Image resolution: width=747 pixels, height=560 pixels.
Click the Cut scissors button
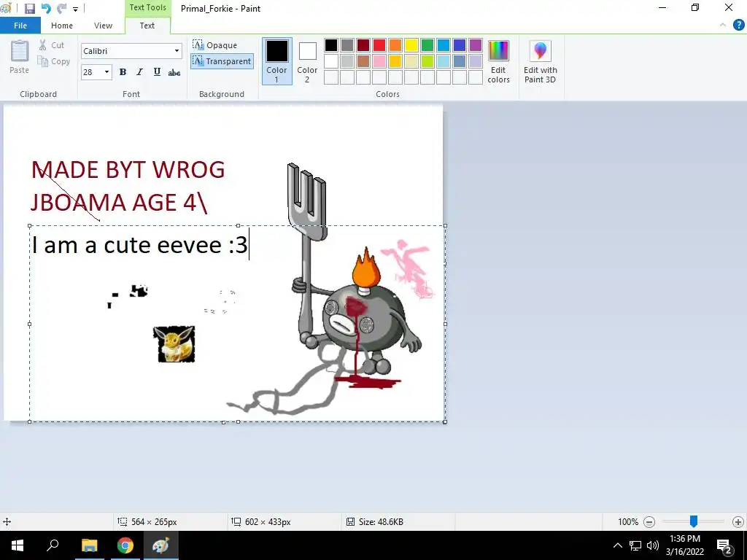coord(51,45)
